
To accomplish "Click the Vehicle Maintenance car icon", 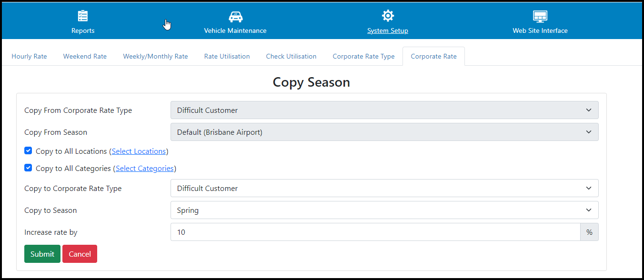I will [x=235, y=16].
